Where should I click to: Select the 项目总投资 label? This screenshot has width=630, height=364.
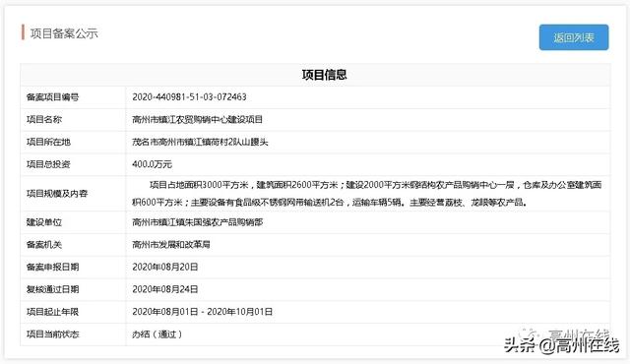(x=48, y=164)
